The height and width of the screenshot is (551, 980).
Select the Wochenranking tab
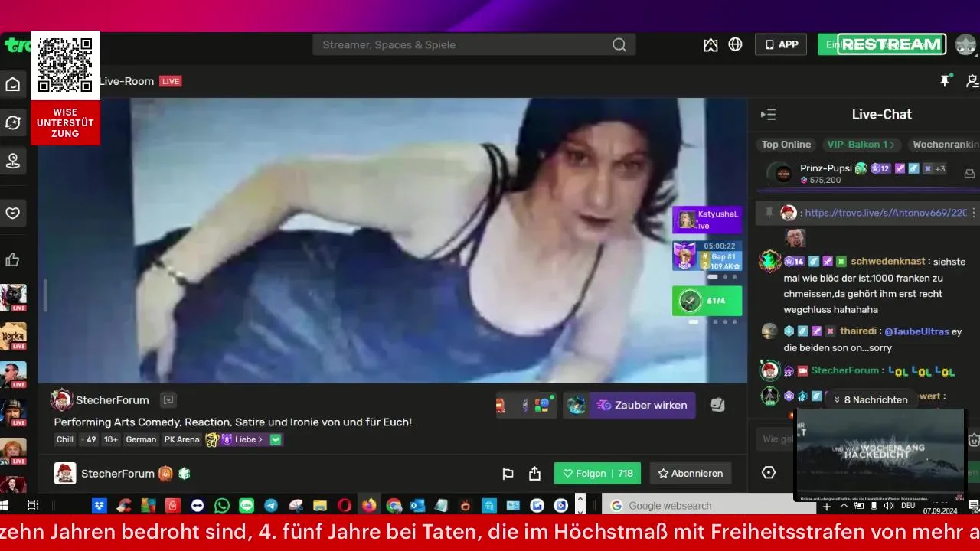coord(945,145)
